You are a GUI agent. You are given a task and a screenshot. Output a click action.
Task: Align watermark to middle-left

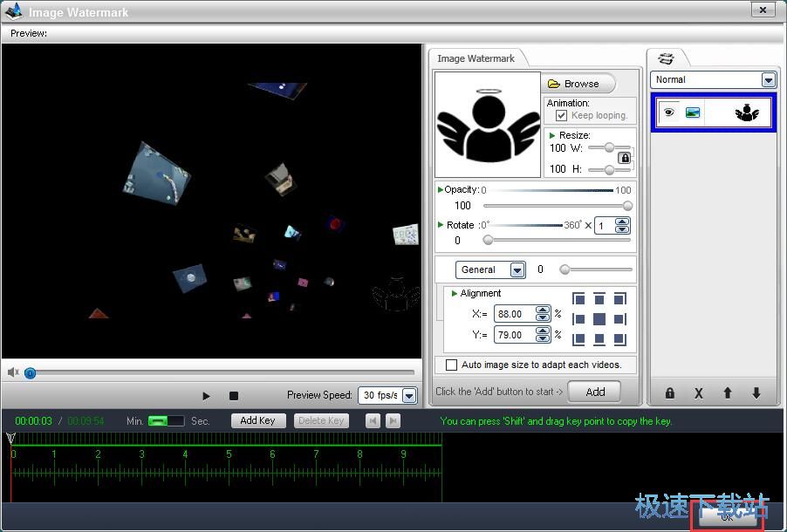coord(578,319)
